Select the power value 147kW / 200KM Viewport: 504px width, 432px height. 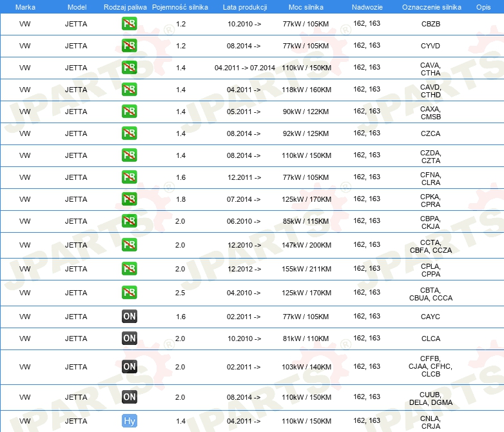coord(306,245)
